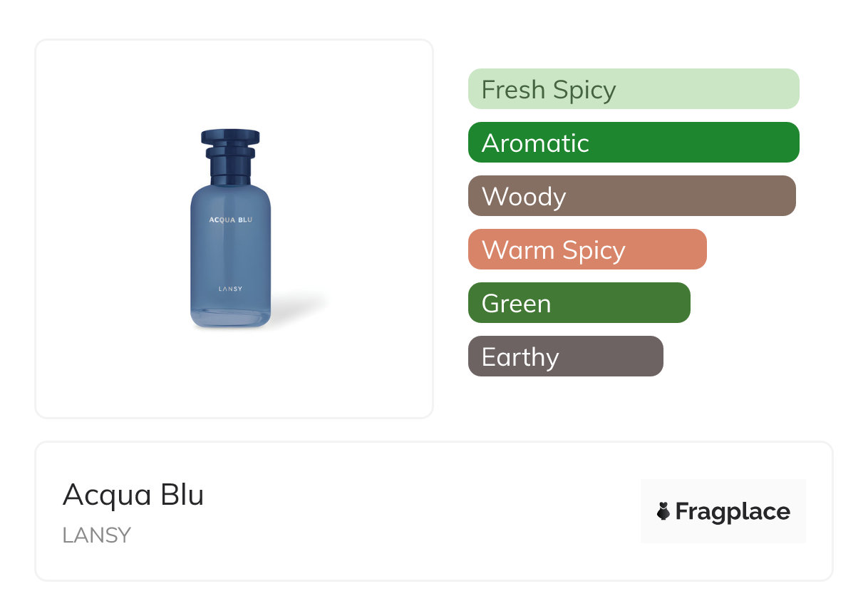Click the Fragplace bottle logo icon

click(663, 511)
